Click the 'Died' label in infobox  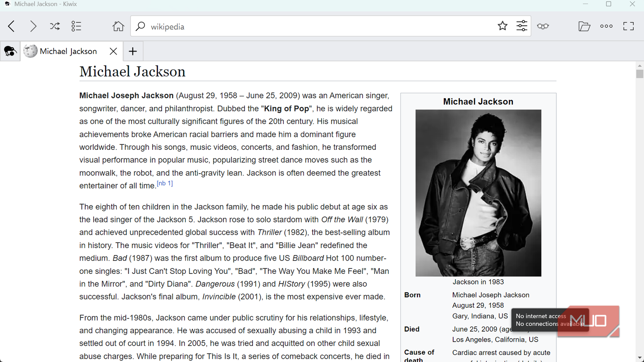click(x=412, y=329)
